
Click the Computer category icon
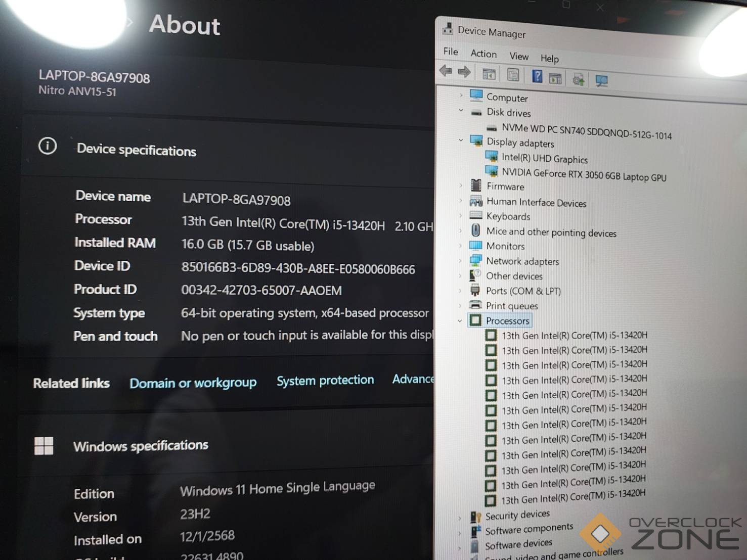(x=476, y=95)
